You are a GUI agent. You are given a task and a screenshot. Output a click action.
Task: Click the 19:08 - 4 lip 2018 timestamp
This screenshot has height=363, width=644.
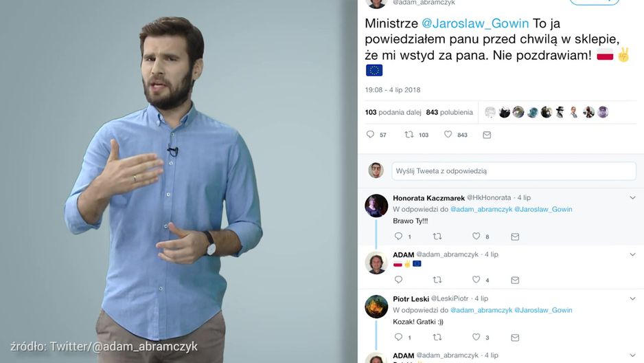click(393, 90)
